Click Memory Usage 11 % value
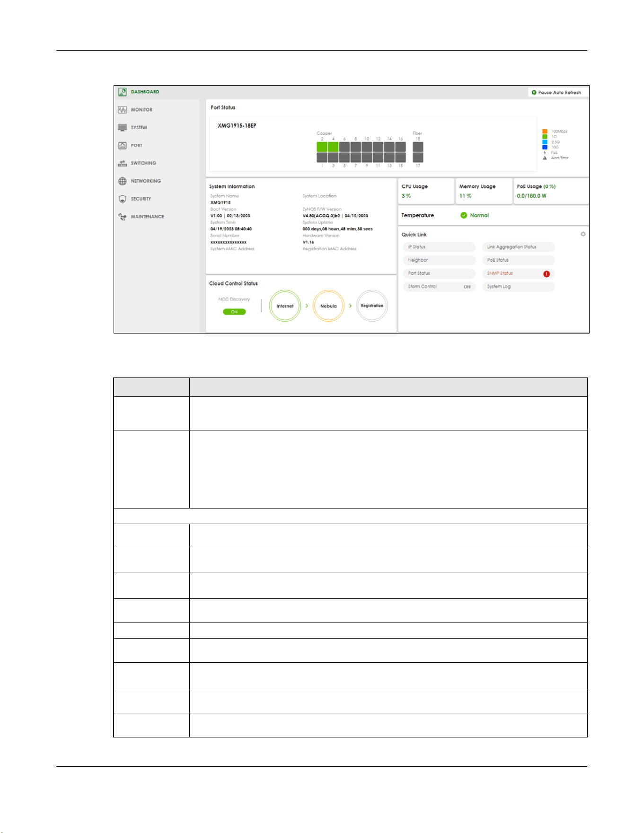This screenshot has height=833, width=644. pyautogui.click(x=465, y=196)
